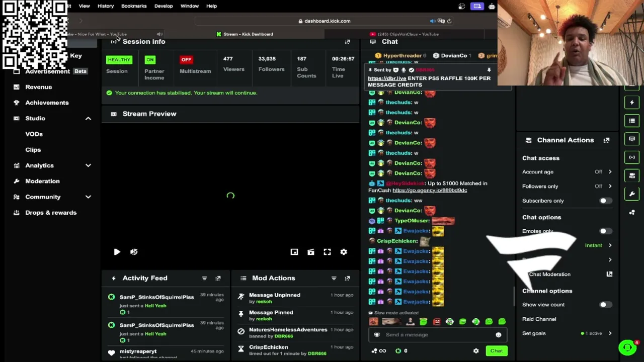644x362 pixels.
Task: Open the emoji picker in chat input
Action: [x=498, y=335]
